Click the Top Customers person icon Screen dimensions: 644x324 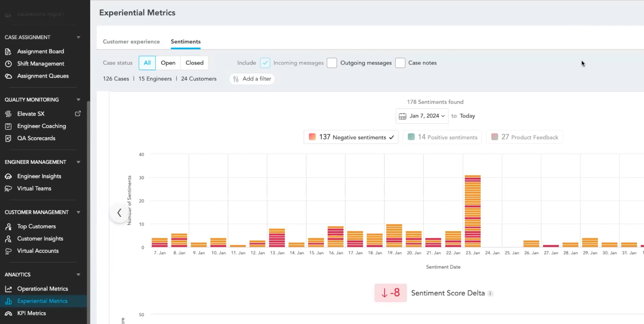point(8,226)
